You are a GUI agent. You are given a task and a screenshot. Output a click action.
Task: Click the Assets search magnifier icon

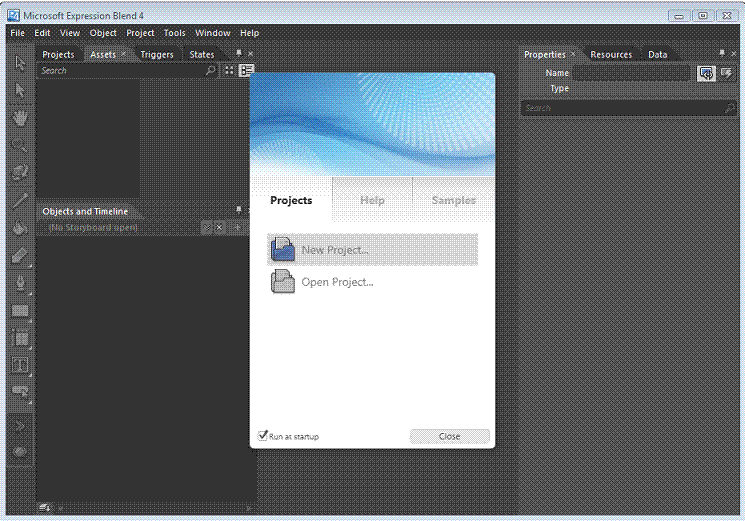click(x=210, y=70)
